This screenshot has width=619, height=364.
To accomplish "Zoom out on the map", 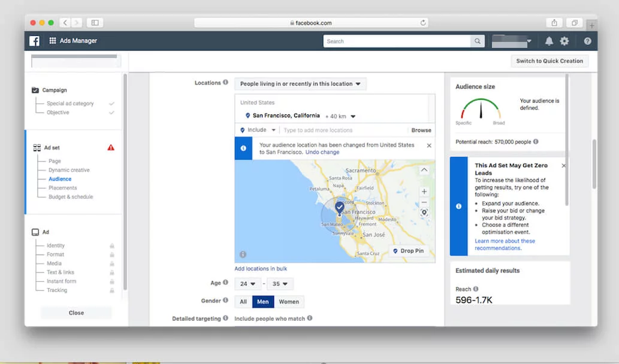I will 424,202.
